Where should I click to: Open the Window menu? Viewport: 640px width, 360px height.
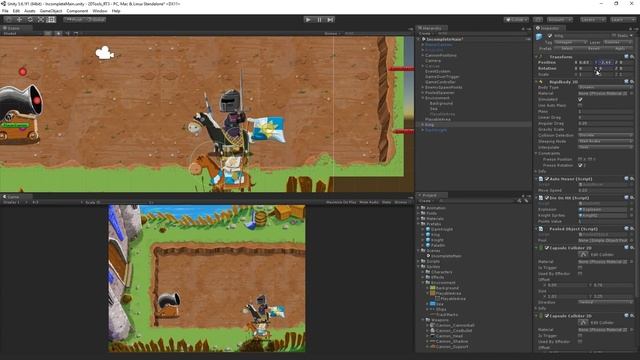tap(100, 11)
